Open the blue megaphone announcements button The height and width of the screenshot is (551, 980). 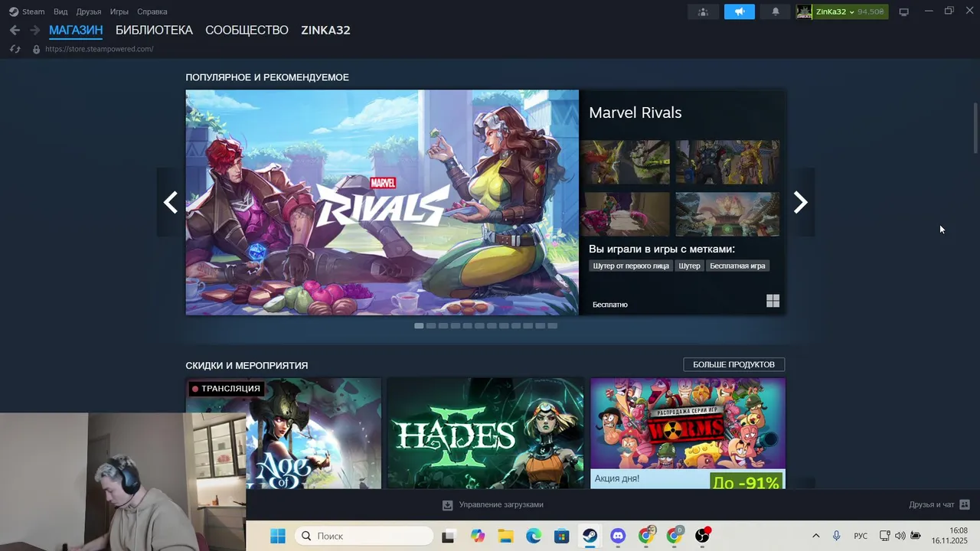(740, 11)
